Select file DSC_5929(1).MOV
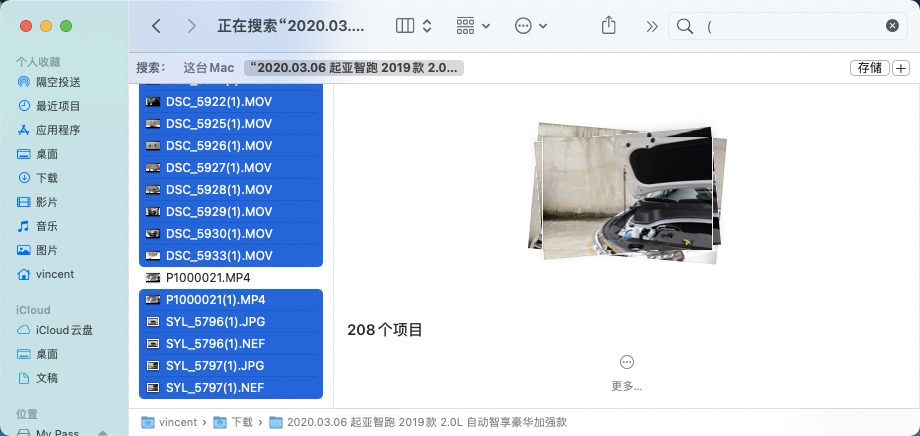The width and height of the screenshot is (920, 436). tap(231, 212)
